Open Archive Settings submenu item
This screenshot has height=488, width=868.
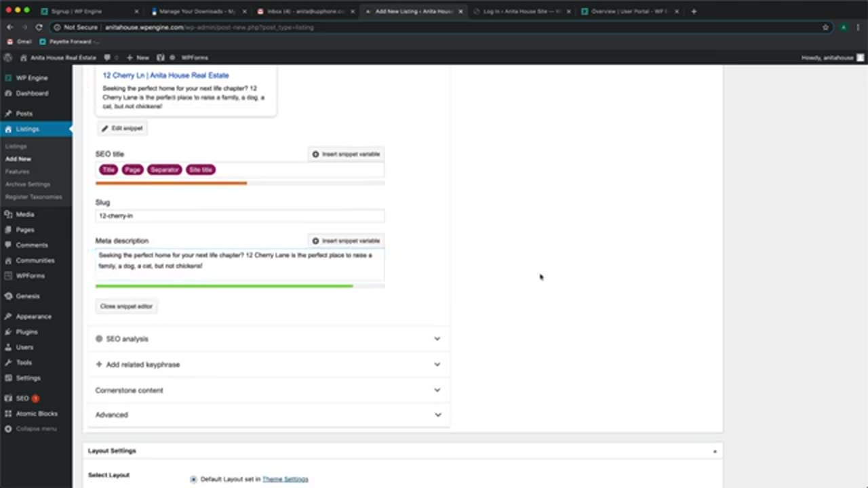point(28,184)
